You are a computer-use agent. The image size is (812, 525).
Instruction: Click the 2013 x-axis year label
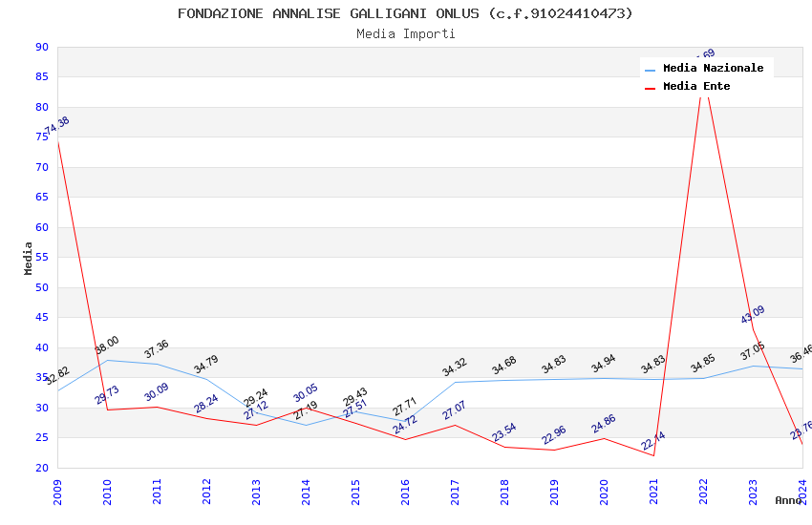click(256, 492)
